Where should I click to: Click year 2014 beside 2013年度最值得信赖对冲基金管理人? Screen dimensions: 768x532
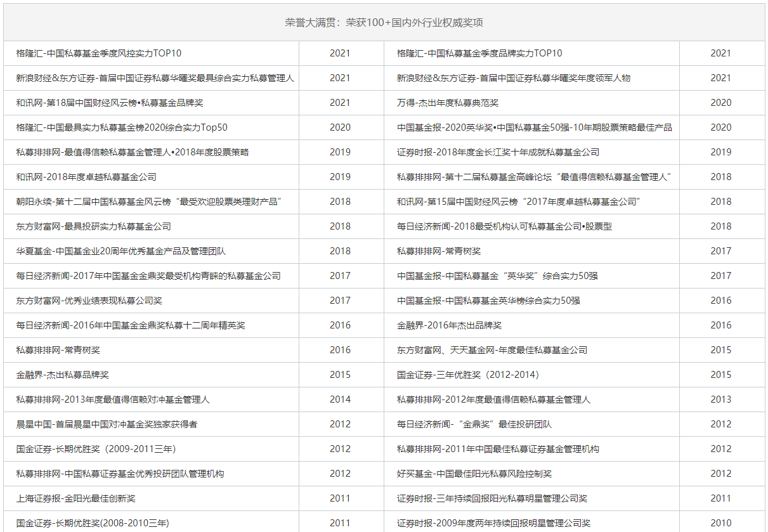point(340,399)
